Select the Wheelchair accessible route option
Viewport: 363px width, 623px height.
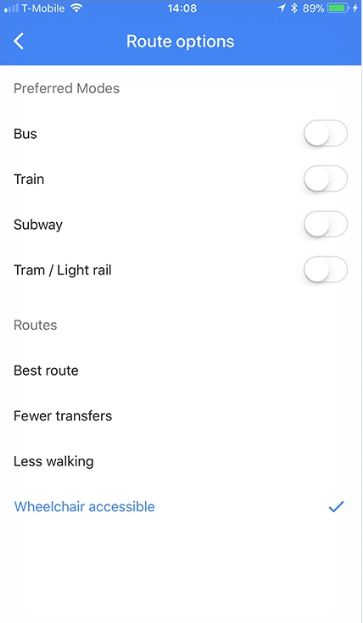pos(181,507)
